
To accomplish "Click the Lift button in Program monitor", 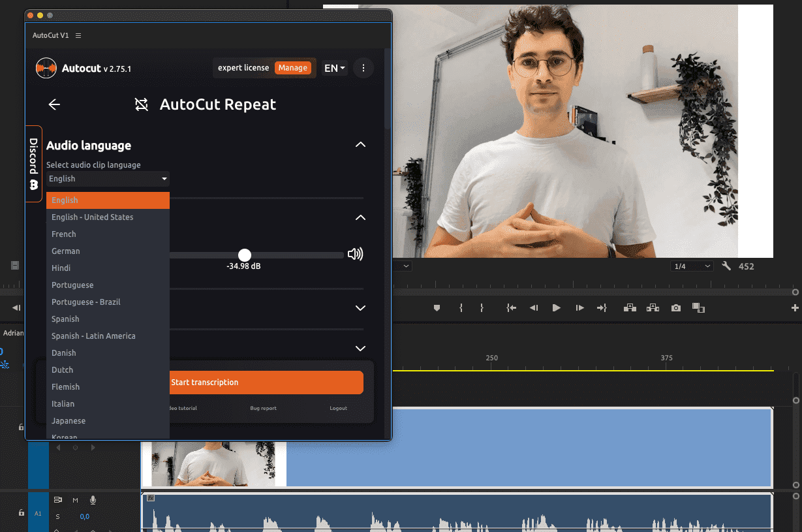I will pyautogui.click(x=630, y=308).
